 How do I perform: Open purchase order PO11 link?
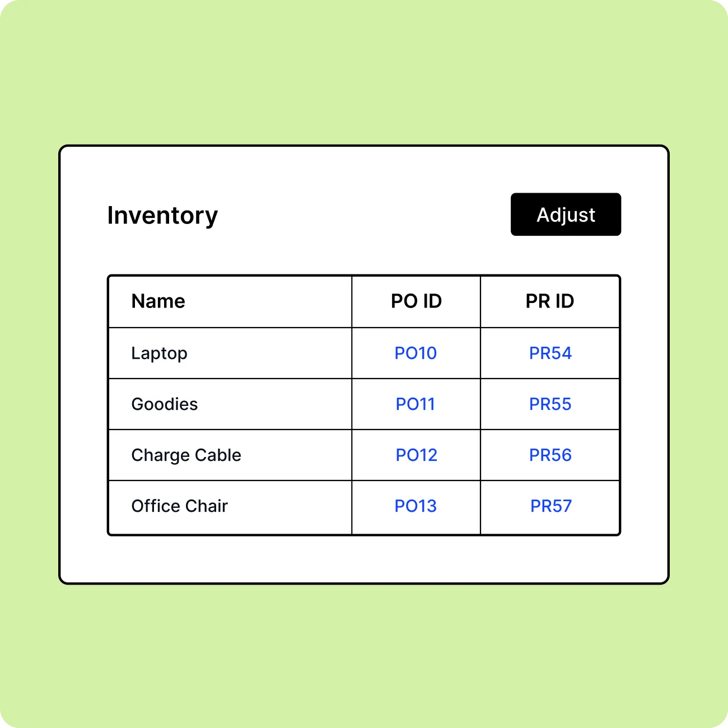[x=416, y=404]
